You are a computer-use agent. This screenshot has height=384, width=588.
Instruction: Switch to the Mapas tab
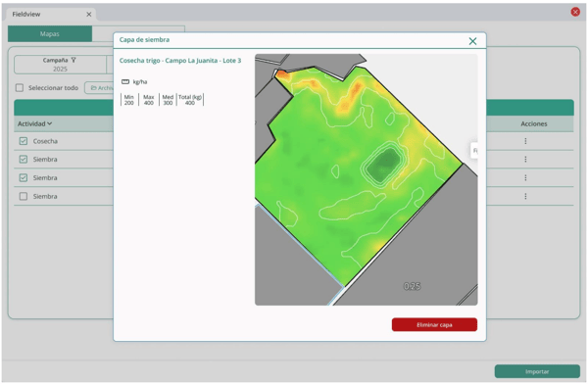50,33
